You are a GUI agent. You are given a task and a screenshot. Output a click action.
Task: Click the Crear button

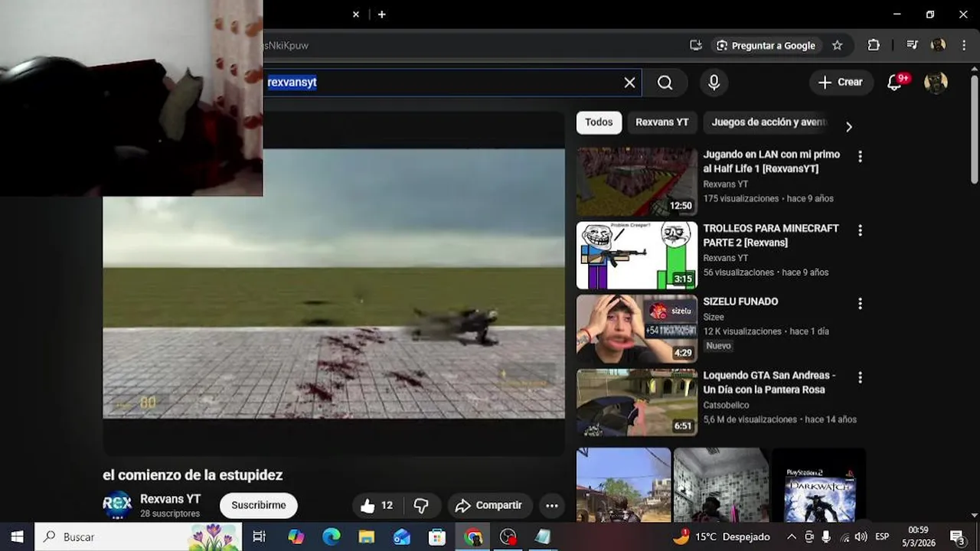pyautogui.click(x=841, y=83)
